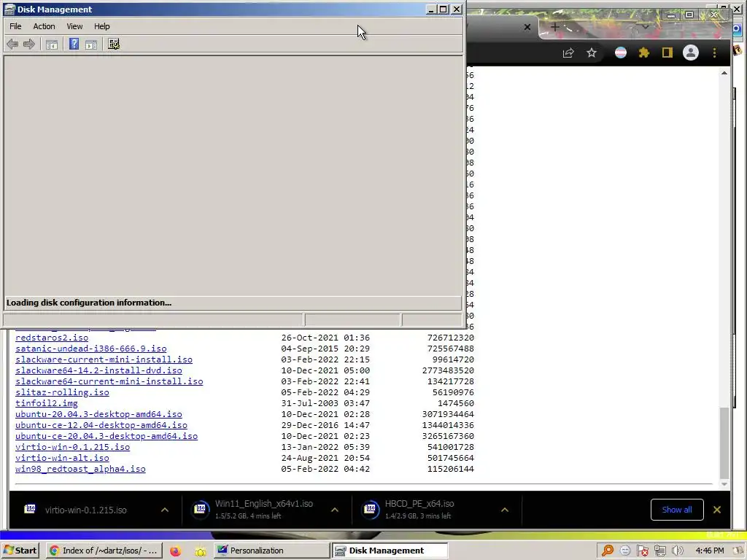The width and height of the screenshot is (747, 560).
Task: Click the Action Center flag tray icon
Action: coord(642,551)
